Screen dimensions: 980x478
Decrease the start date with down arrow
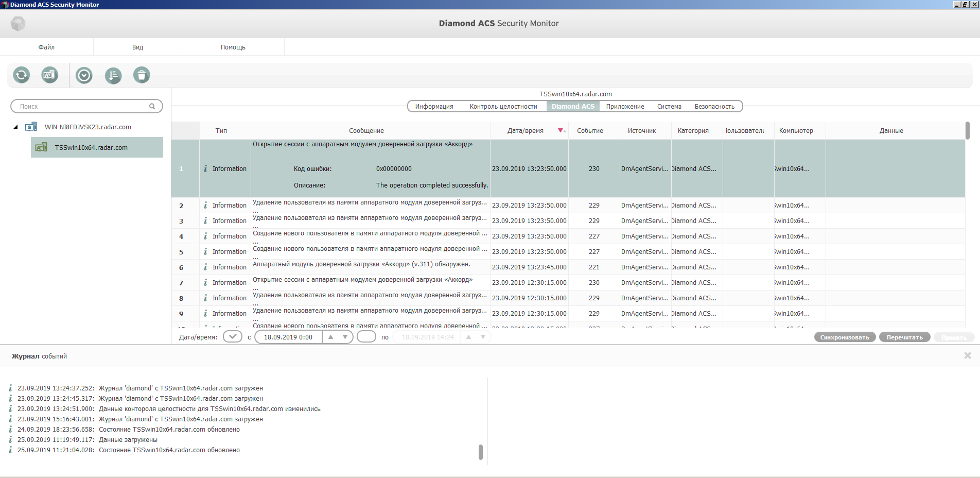(x=345, y=337)
